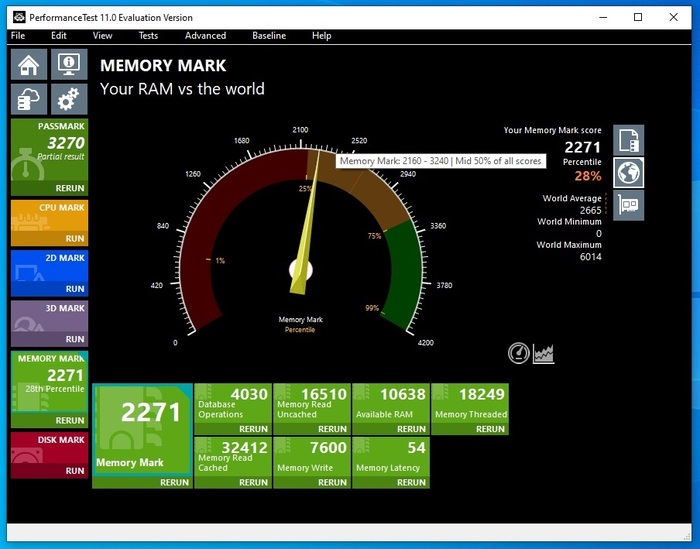Click the save results document icon
Image resolution: width=700 pixels, height=549 pixels.
point(629,140)
